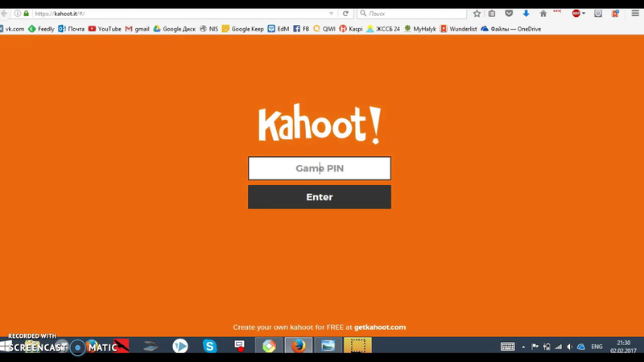Go to the Firefox home page icon
This screenshot has height=362, width=644.
(543, 14)
